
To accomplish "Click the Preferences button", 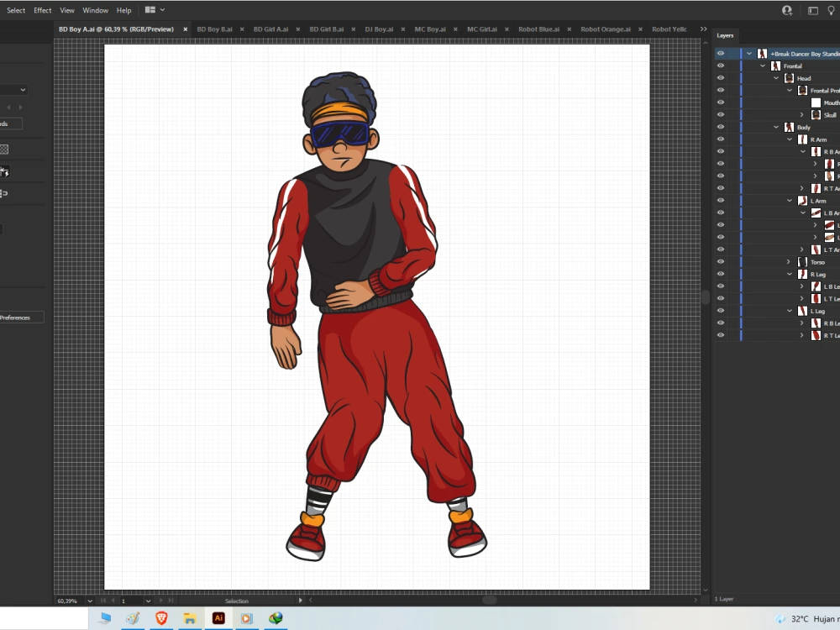I will click(x=22, y=318).
